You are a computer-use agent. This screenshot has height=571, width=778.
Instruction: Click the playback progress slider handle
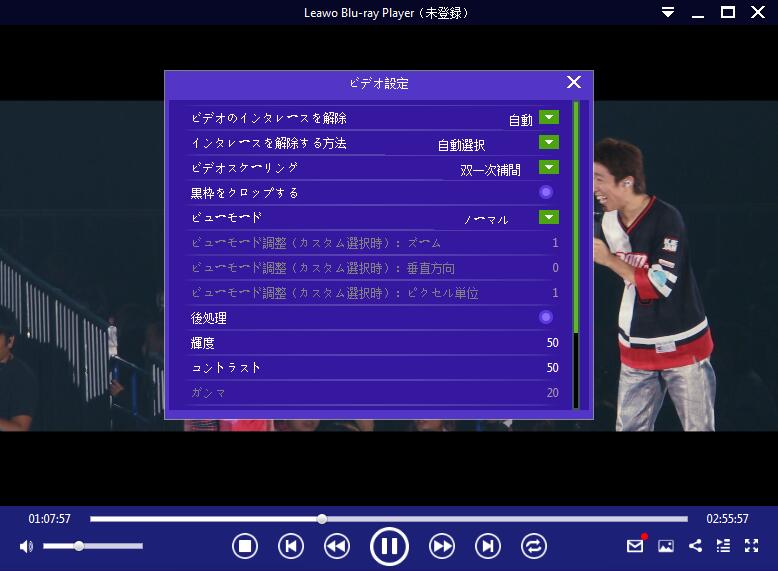click(322, 519)
